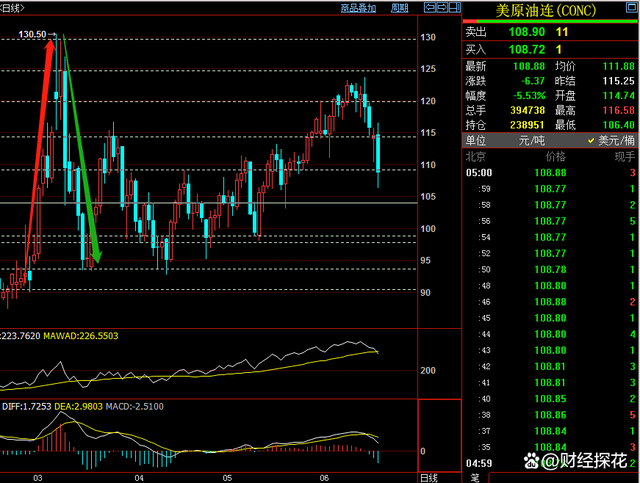This screenshot has width=640, height=483.
Task: Click the 均价 value 111.88
Action: pyautogui.click(x=619, y=66)
